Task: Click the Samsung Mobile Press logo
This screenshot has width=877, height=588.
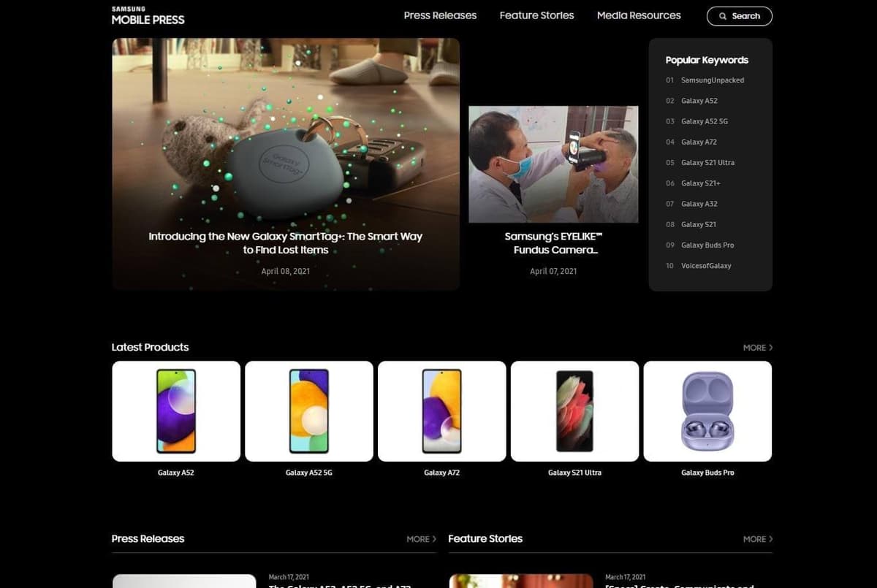Action: [x=148, y=15]
